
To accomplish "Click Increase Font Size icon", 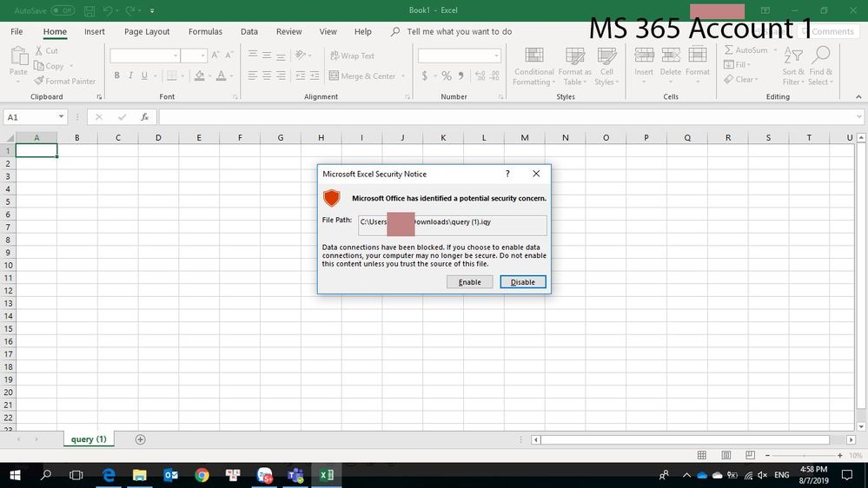I will tap(215, 55).
